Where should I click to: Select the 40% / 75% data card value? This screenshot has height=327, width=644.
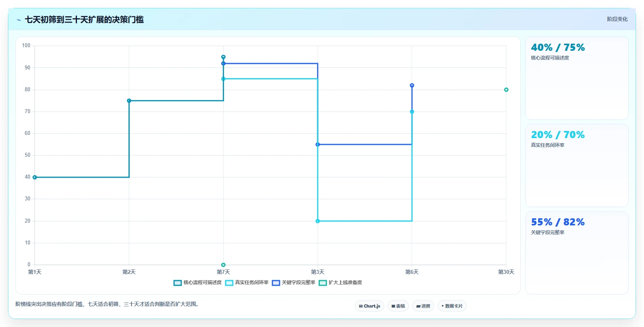pos(558,48)
